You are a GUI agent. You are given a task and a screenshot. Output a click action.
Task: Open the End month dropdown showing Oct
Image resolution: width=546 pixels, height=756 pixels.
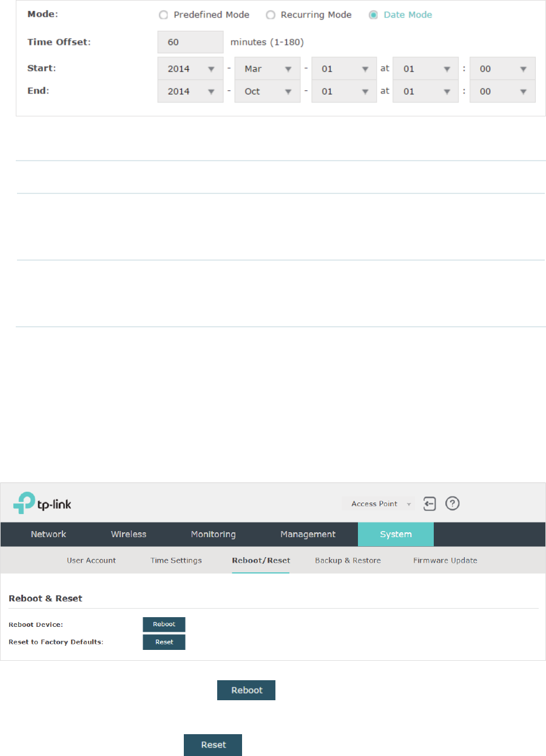tap(268, 91)
